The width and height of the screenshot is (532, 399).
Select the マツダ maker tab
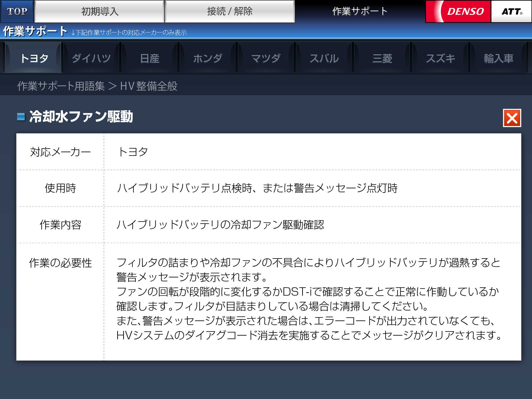(x=266, y=58)
